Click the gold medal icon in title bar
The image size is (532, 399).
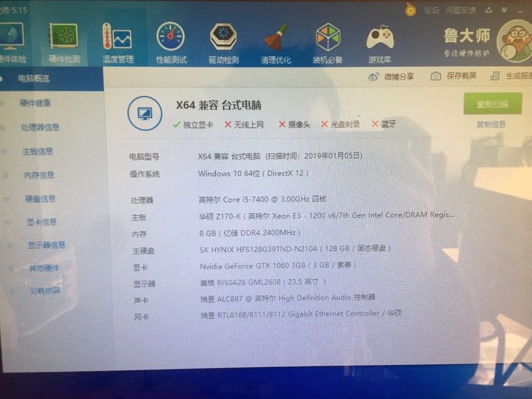coord(411,10)
